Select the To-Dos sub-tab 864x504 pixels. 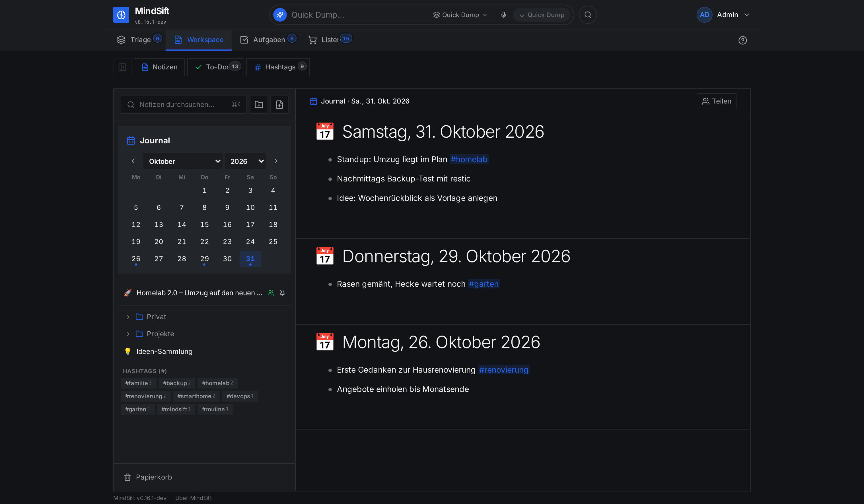tap(216, 67)
